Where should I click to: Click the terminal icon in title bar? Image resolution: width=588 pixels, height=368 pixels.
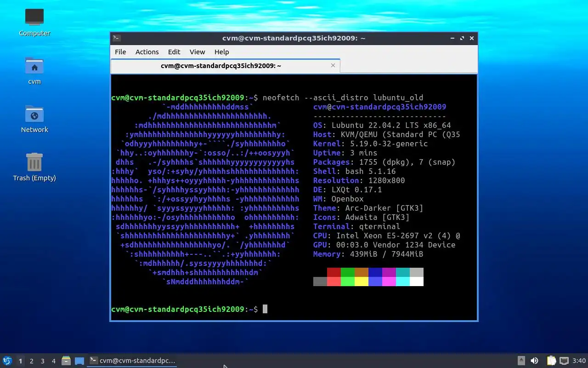click(x=117, y=38)
